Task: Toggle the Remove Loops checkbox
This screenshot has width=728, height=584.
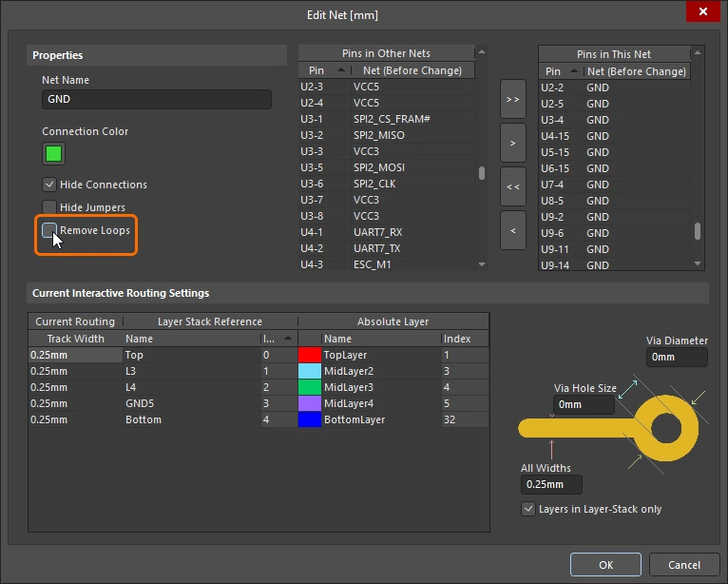Action: pyautogui.click(x=49, y=230)
